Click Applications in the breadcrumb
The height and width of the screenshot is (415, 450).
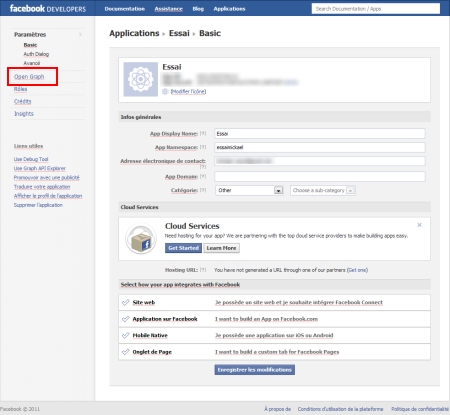tap(134, 33)
